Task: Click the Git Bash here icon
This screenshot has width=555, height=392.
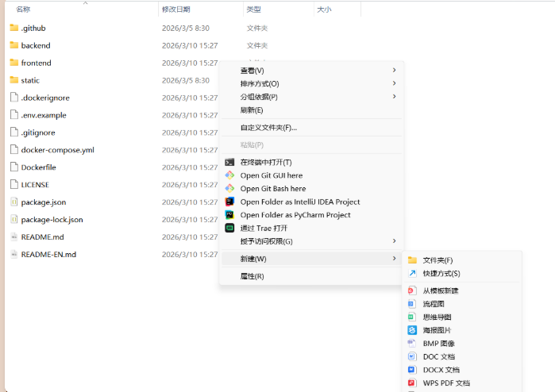Action: point(229,189)
